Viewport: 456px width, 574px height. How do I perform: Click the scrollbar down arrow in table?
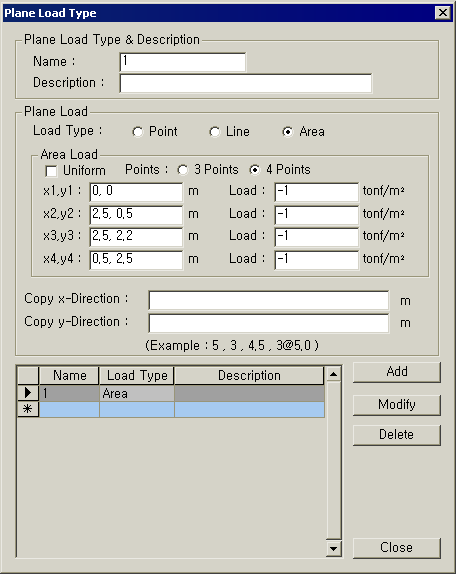click(x=333, y=548)
